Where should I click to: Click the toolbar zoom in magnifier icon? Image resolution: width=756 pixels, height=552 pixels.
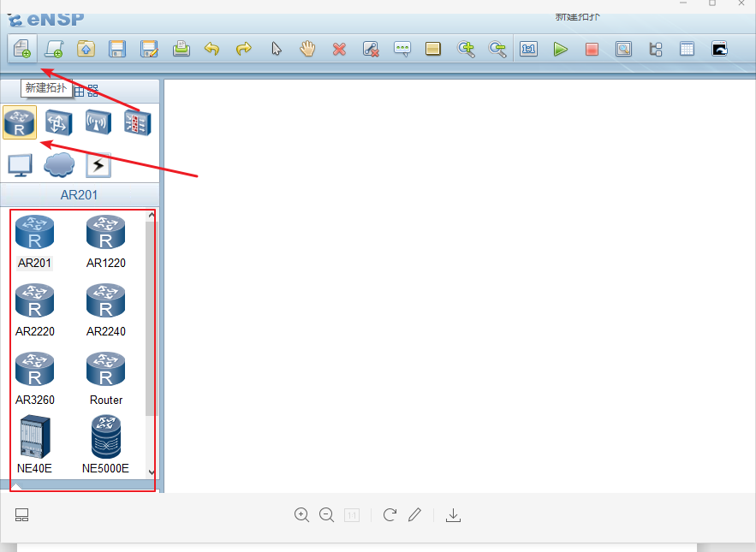click(466, 49)
